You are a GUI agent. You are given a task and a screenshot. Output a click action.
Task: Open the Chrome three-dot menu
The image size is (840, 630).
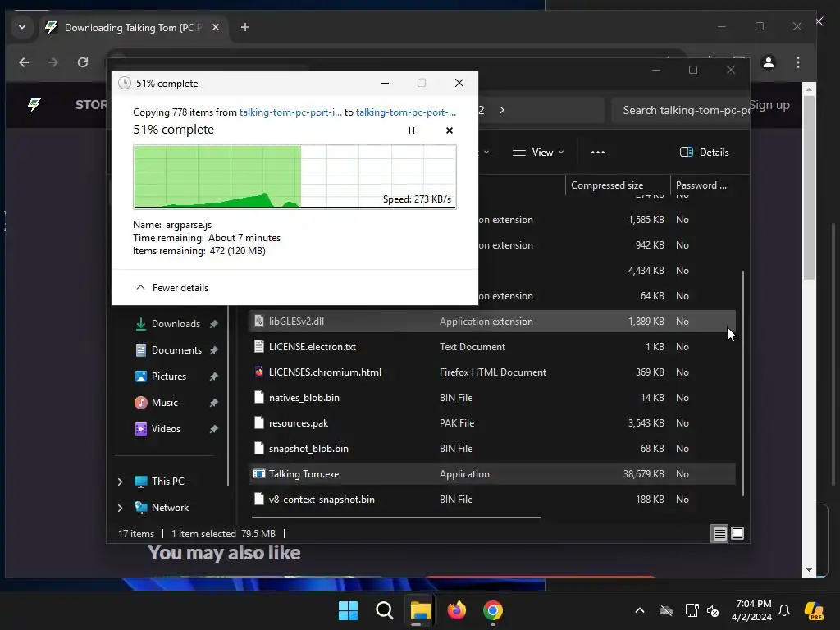tap(798, 62)
